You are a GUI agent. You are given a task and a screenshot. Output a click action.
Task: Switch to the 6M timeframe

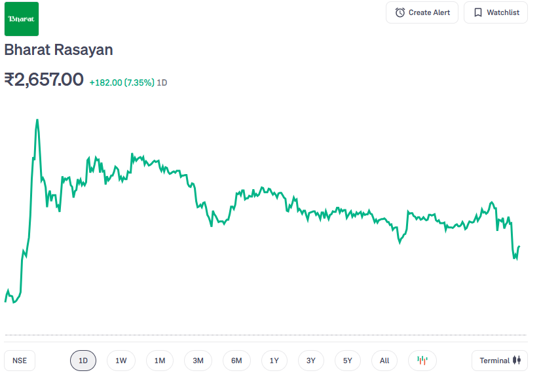236,361
